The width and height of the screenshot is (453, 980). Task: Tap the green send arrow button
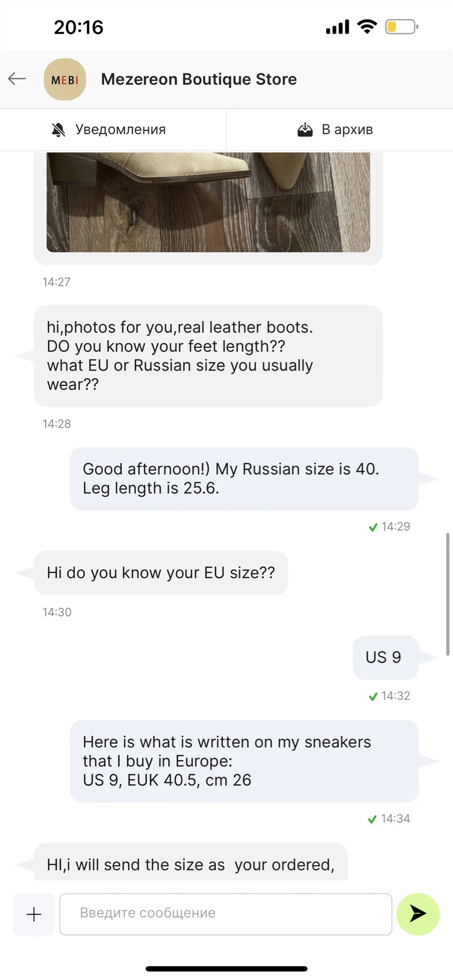tap(418, 914)
